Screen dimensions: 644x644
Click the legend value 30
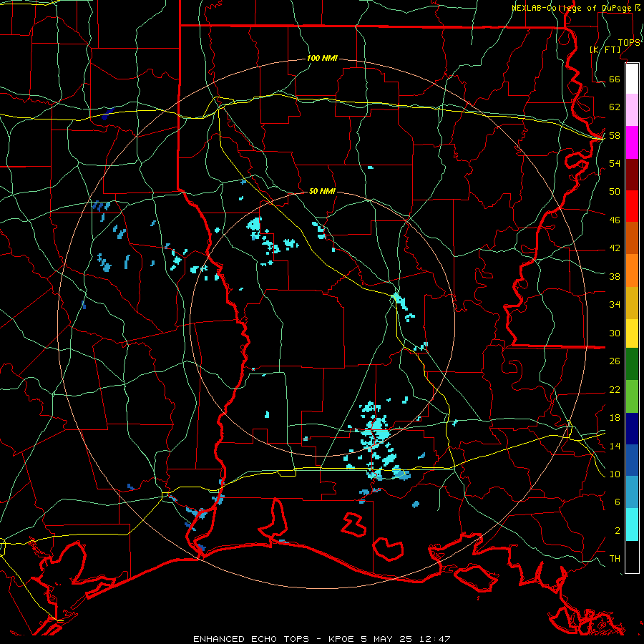(x=615, y=333)
